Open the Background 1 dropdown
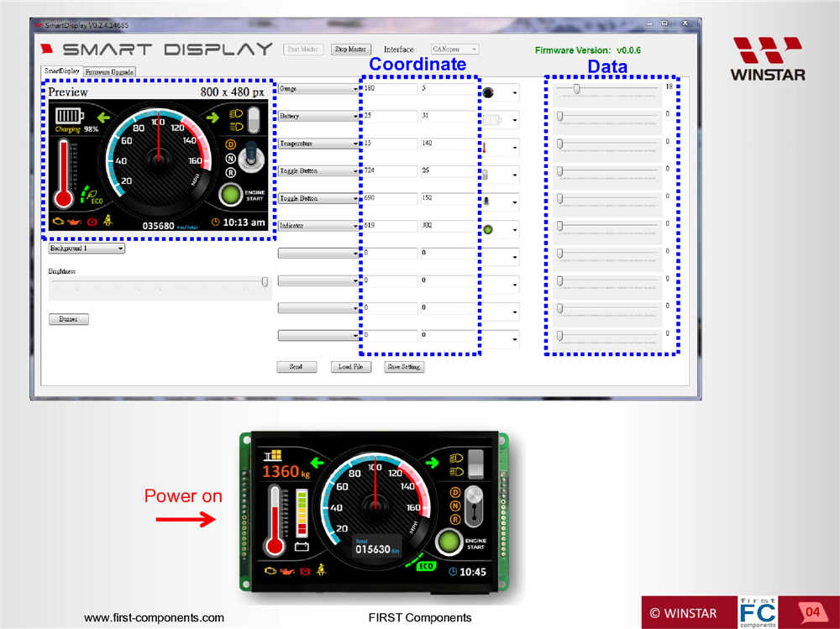 coord(87,248)
